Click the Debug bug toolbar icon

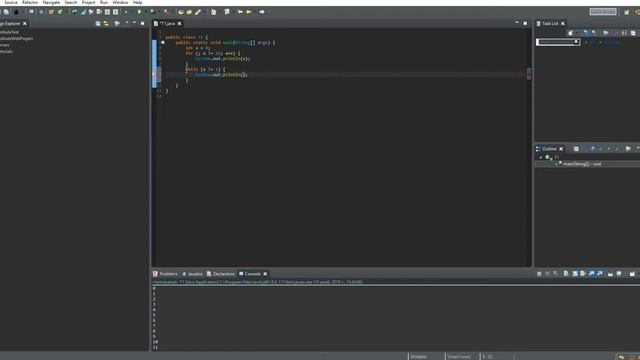click(126, 12)
